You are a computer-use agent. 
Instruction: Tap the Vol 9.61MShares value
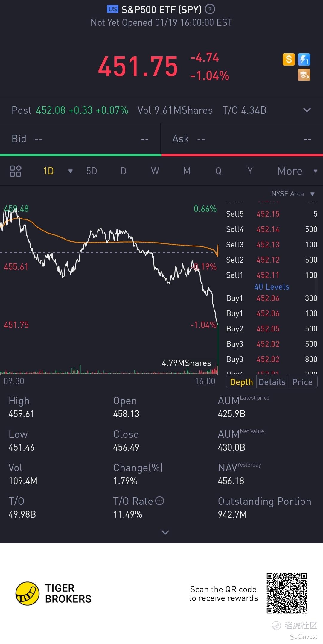coord(175,110)
